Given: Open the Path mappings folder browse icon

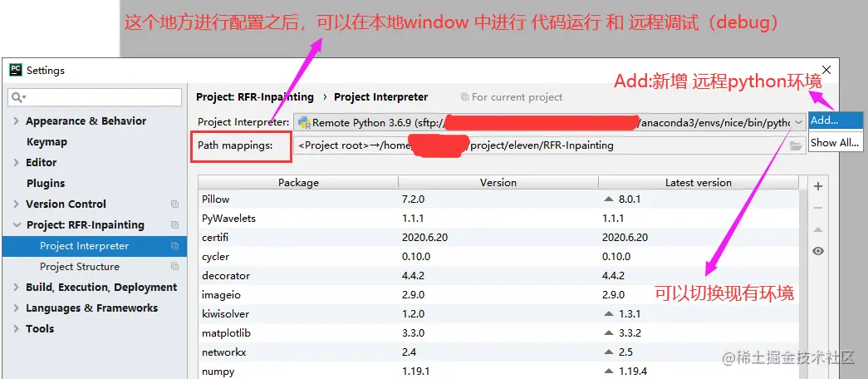Looking at the screenshot, I should tap(796, 145).
